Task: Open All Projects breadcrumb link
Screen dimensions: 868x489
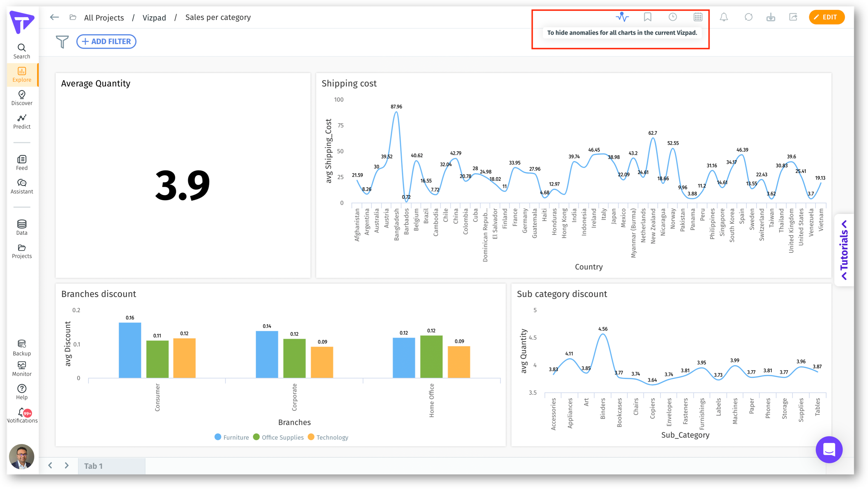Action: pyautogui.click(x=104, y=18)
